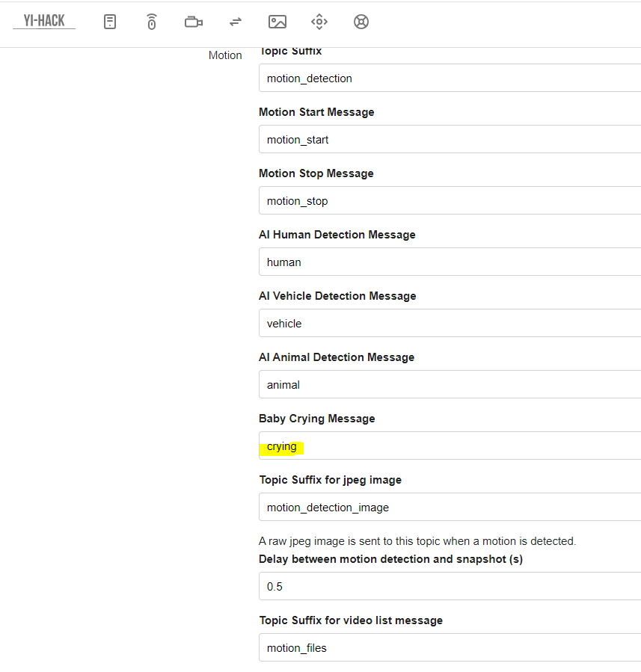Open the YI-HACK home logo
Viewport: 641px width, 672px height.
[44, 21]
